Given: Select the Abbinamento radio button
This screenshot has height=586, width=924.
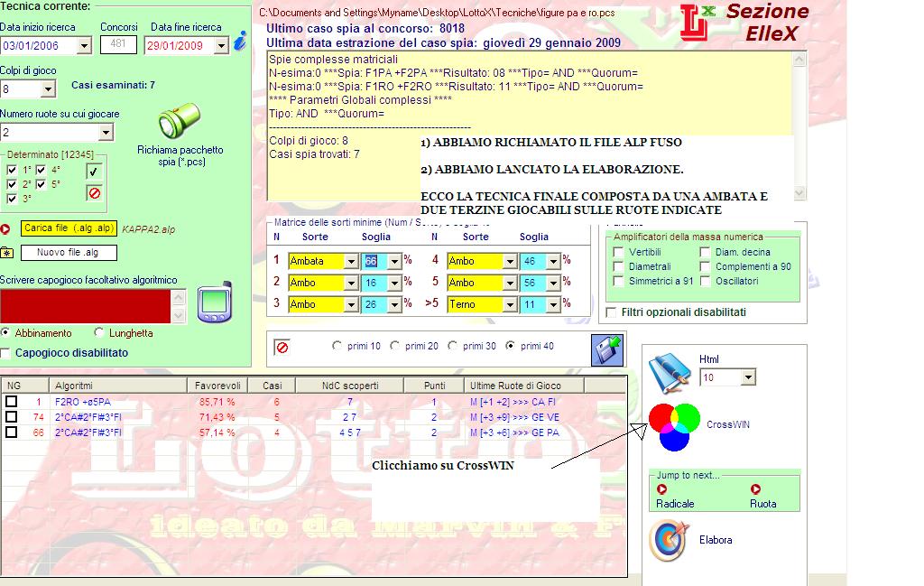Looking at the screenshot, I should (x=5, y=333).
